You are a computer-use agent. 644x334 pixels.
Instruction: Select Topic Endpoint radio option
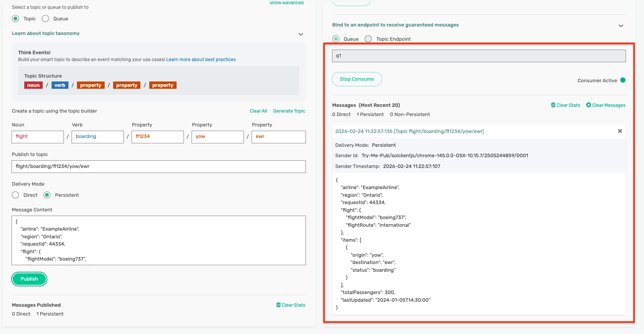[x=368, y=39]
